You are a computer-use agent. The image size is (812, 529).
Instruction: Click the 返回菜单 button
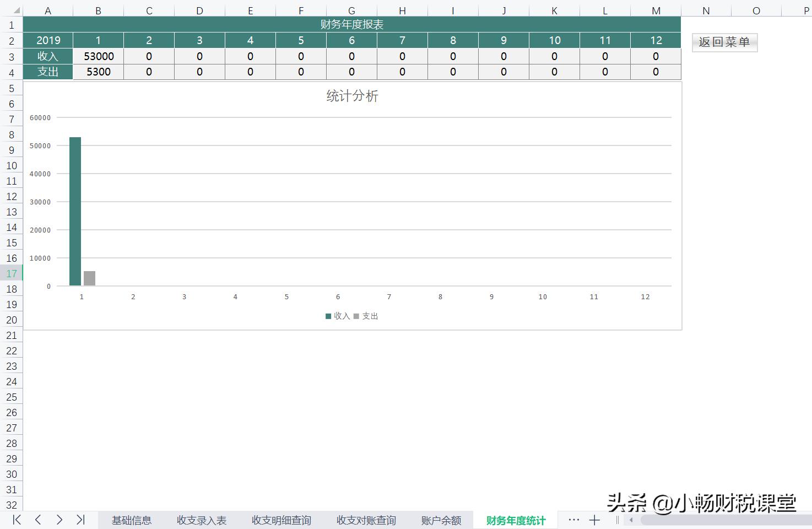click(x=724, y=42)
